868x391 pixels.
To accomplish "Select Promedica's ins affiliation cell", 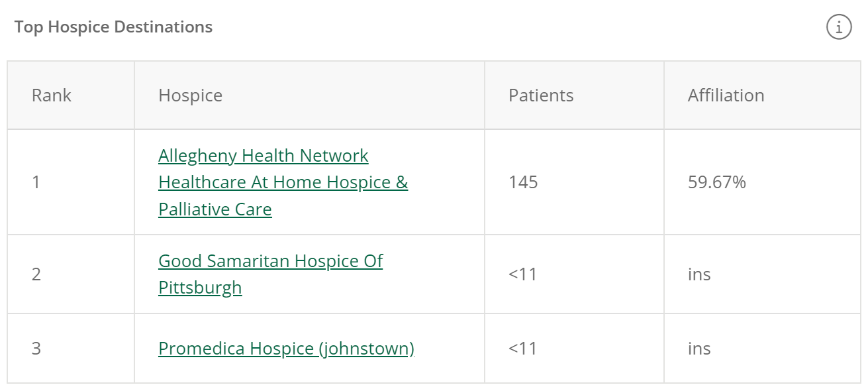I will pos(762,349).
